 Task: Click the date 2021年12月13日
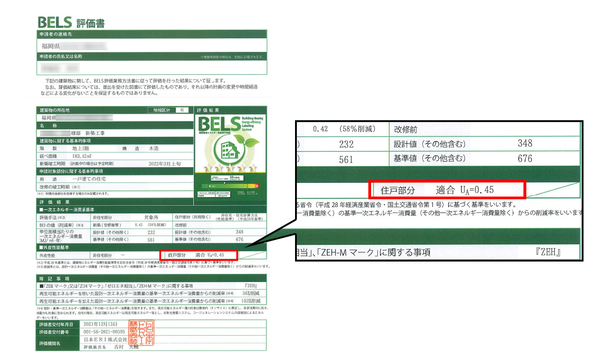[x=100, y=324]
